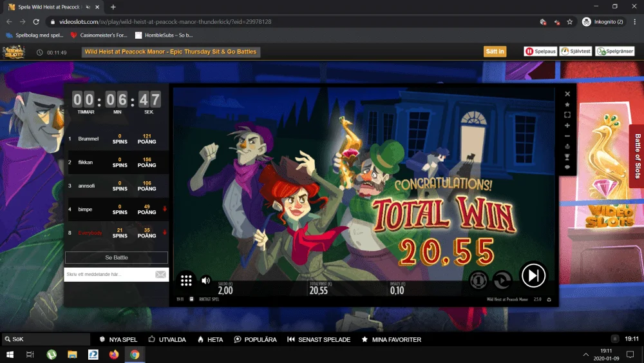This screenshot has height=363, width=644.
Task: Start autoplay with the circular arrow button
Action: click(502, 280)
